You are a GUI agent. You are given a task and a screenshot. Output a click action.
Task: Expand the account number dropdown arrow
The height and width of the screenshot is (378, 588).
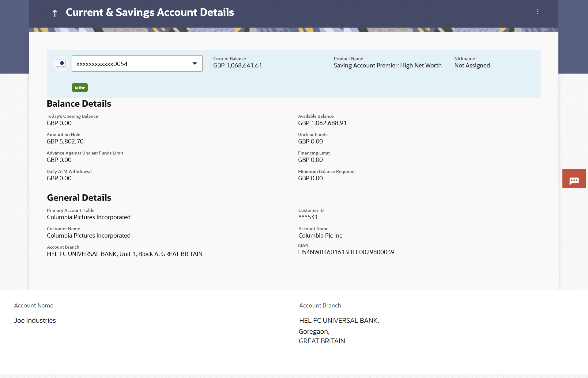(194, 63)
